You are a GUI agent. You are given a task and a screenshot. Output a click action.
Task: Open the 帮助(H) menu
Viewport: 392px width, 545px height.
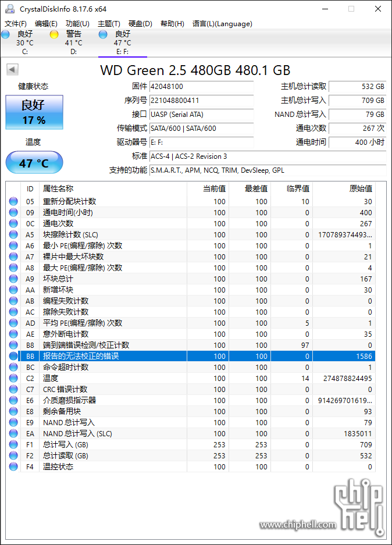tap(172, 24)
